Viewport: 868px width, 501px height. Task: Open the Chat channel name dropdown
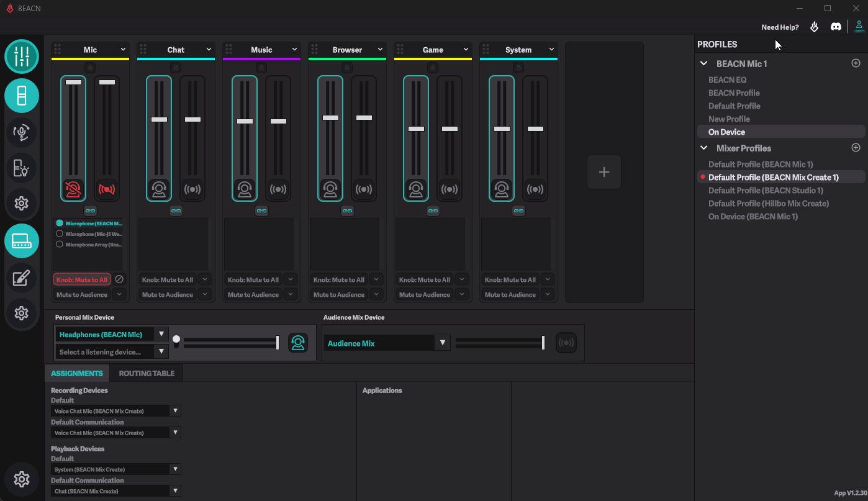209,50
